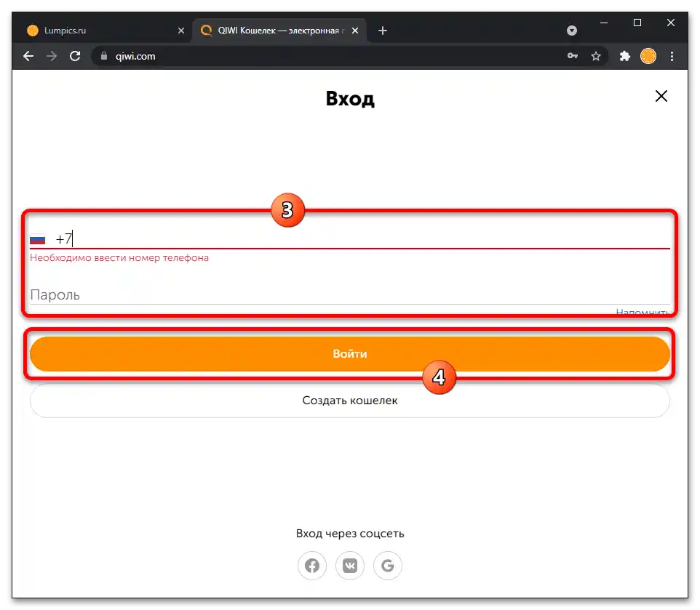The image size is (700, 610).
Task: Click the Вход через соцсеть label
Action: [x=350, y=534]
